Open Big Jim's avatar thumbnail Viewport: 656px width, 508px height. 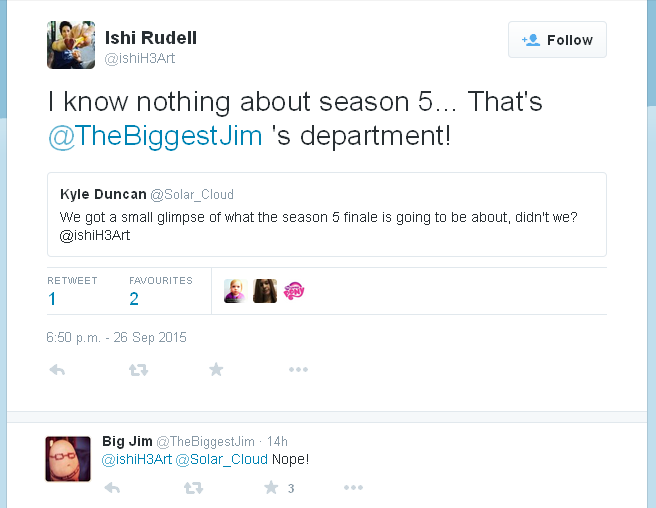pyautogui.click(x=68, y=458)
